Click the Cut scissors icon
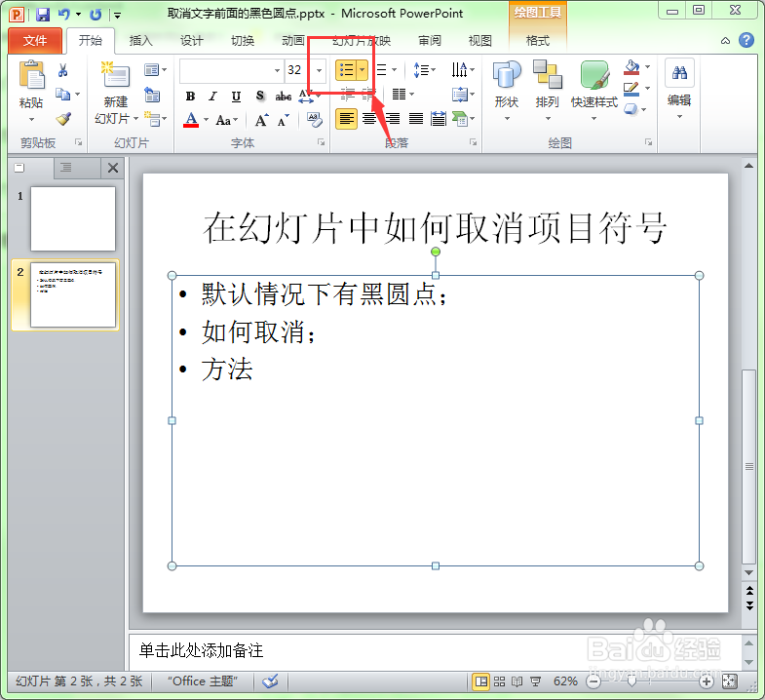Viewport: 765px width, 700px height. tap(62, 70)
